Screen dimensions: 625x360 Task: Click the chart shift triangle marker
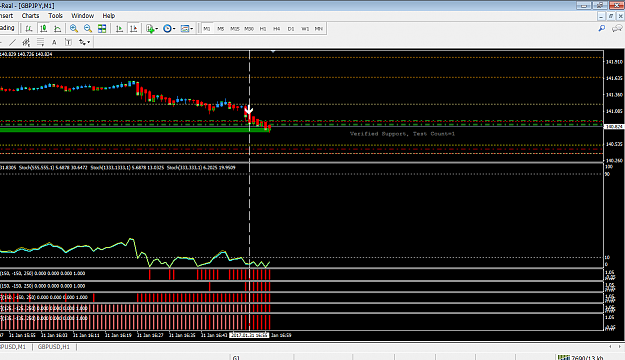click(273, 51)
